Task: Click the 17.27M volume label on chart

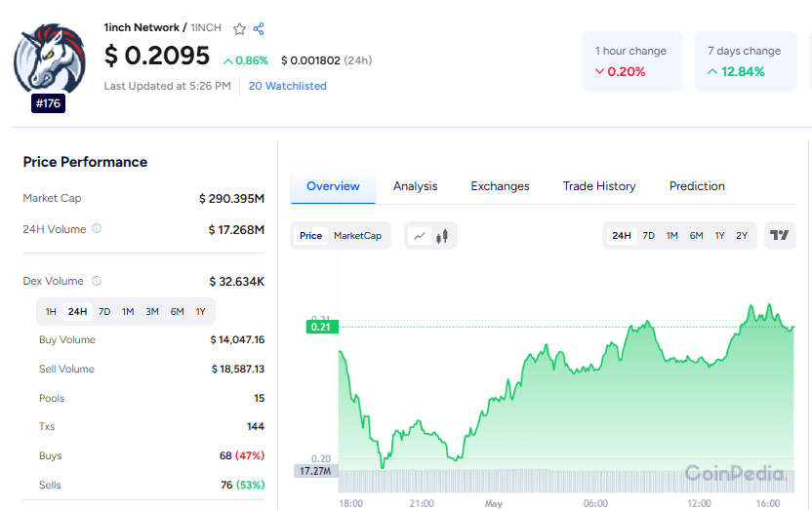Action: coord(316,471)
